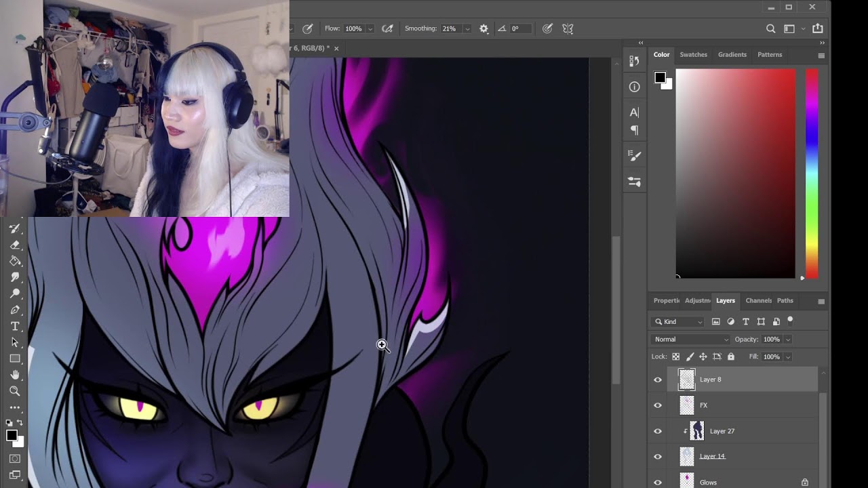This screenshot has height=488, width=868.
Task: Switch to the Patterns tab
Action: tap(770, 54)
